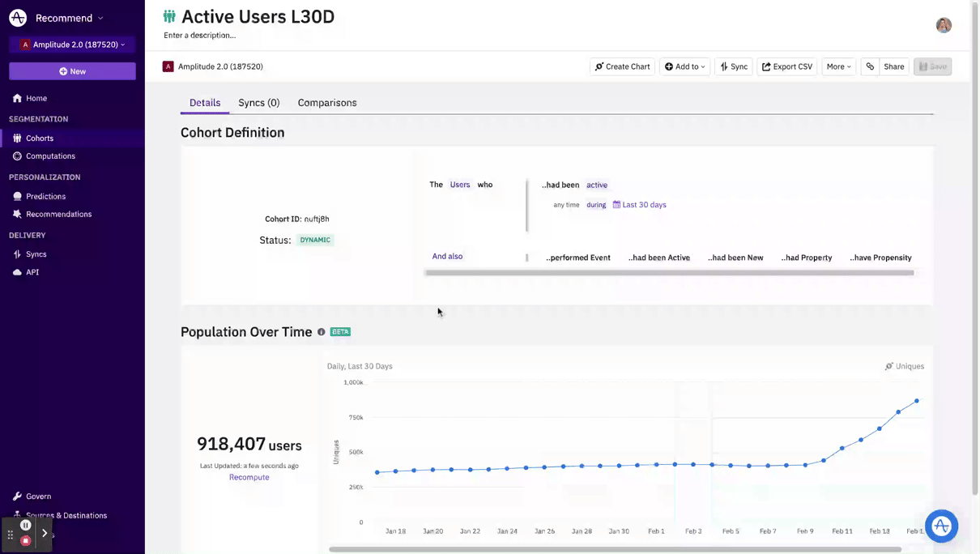980x554 pixels.
Task: Click the description input field
Action: [200, 36]
